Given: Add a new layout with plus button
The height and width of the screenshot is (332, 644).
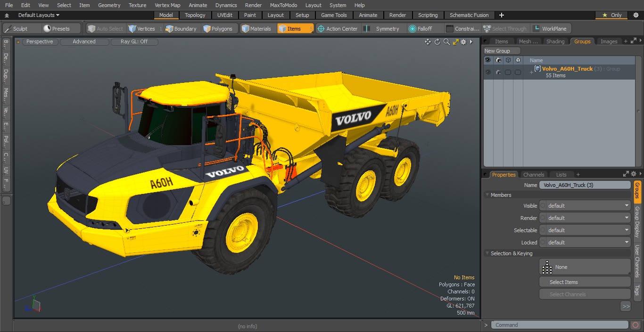Looking at the screenshot, I should coord(501,15).
